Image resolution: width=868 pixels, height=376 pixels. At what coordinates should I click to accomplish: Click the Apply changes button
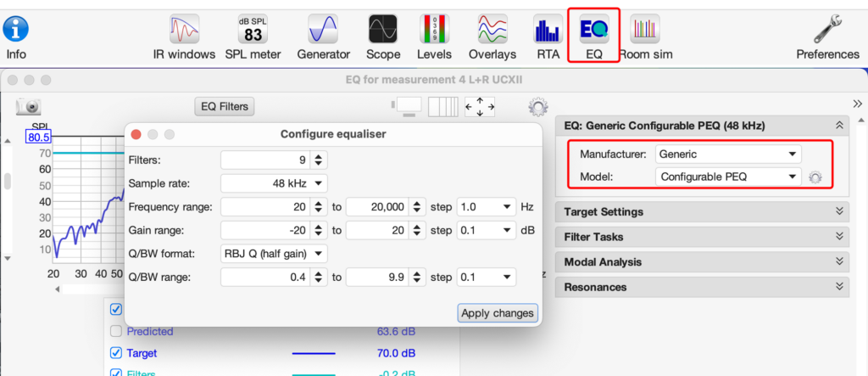(498, 313)
